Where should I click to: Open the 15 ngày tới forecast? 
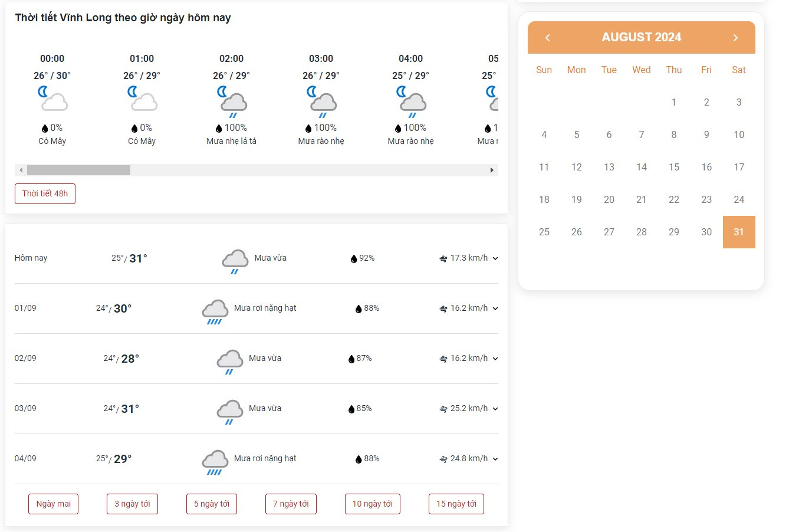click(x=456, y=504)
